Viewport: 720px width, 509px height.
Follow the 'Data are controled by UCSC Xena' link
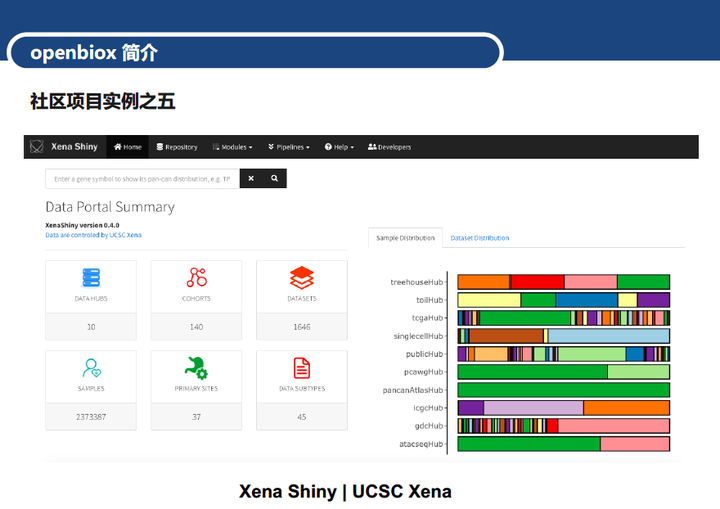point(93,235)
